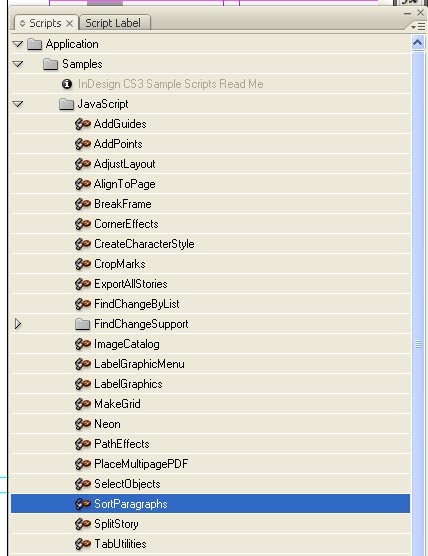428x556 pixels.
Task: Click the ExportAllStories script icon
Action: click(83, 284)
